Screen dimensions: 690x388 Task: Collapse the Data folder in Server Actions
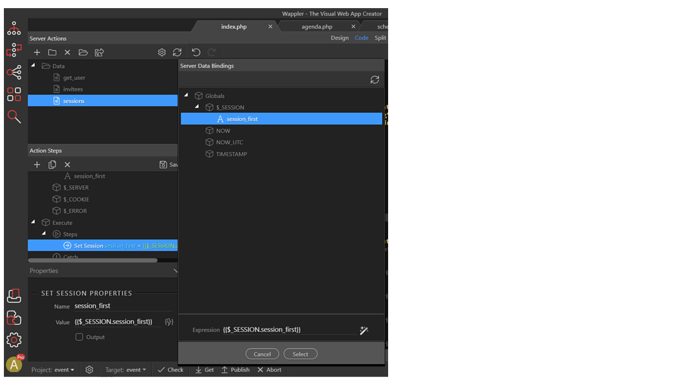[x=33, y=66]
